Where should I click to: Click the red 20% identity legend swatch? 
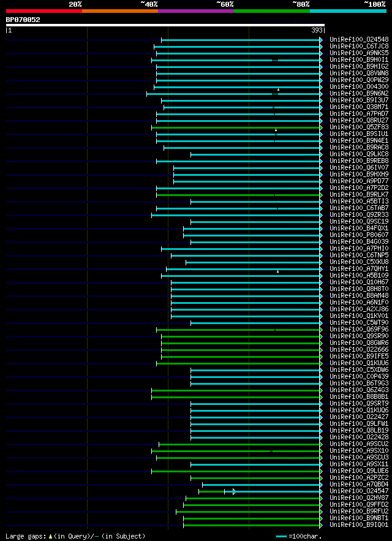(x=44, y=11)
